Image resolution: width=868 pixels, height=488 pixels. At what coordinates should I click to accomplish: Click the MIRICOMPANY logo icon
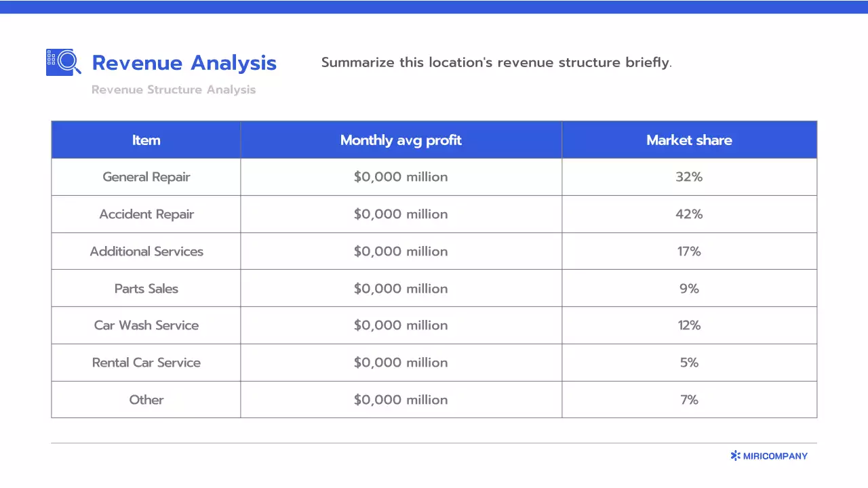[x=735, y=456]
